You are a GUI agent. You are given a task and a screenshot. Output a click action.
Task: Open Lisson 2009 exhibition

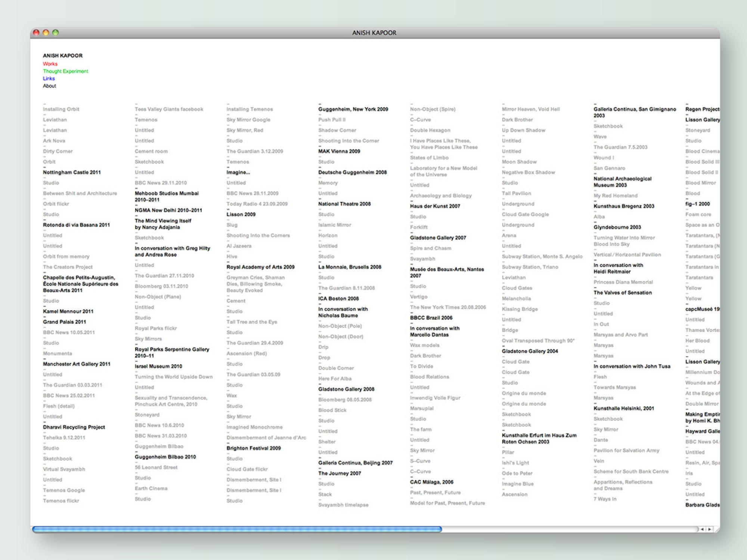pos(241,214)
